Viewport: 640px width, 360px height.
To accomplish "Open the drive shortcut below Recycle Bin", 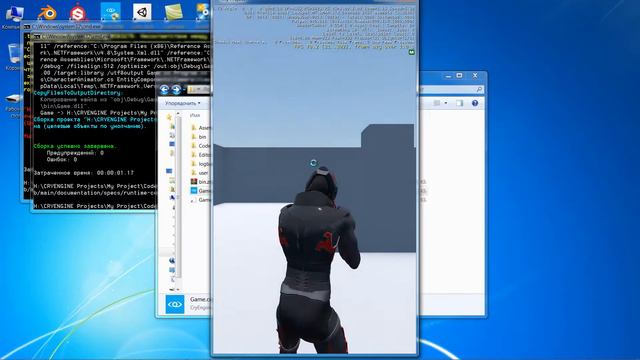I will pyautogui.click(x=13, y=99).
